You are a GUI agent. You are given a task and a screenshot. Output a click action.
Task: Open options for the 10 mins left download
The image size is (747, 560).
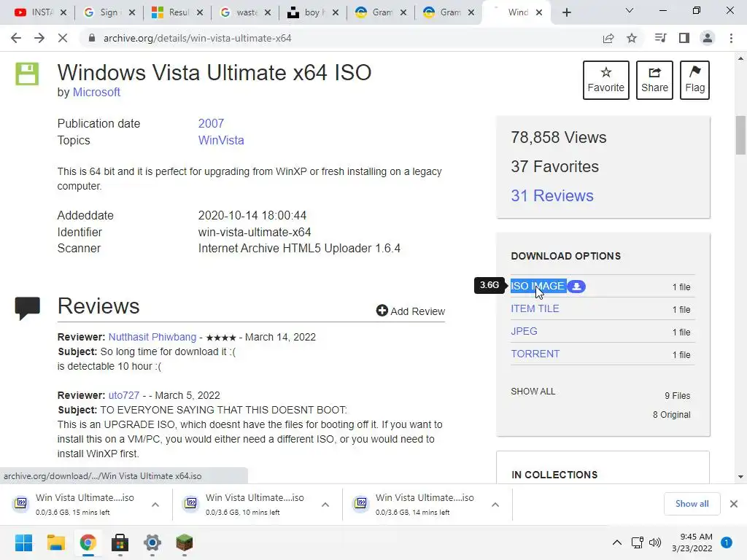[325, 505]
